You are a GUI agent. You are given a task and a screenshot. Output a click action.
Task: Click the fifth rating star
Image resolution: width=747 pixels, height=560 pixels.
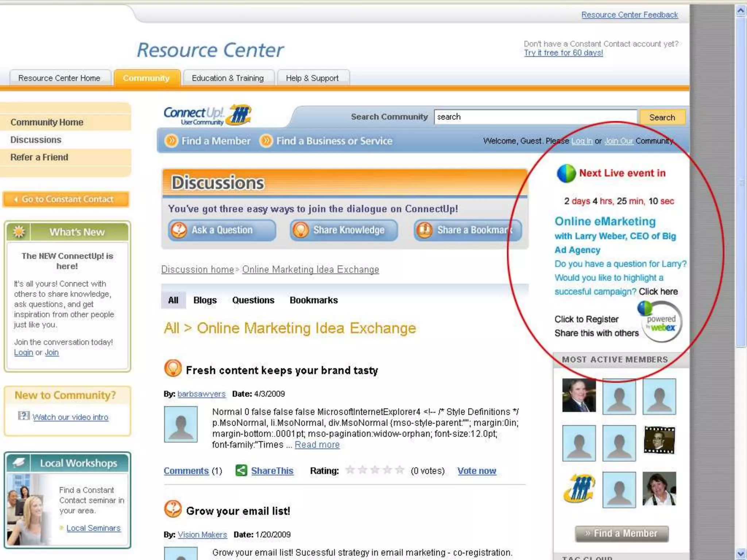[400, 470]
